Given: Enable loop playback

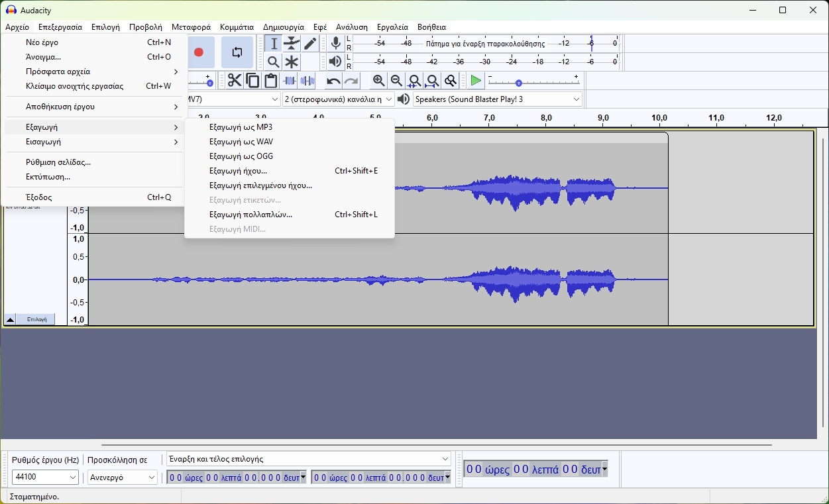Looking at the screenshot, I should [237, 52].
